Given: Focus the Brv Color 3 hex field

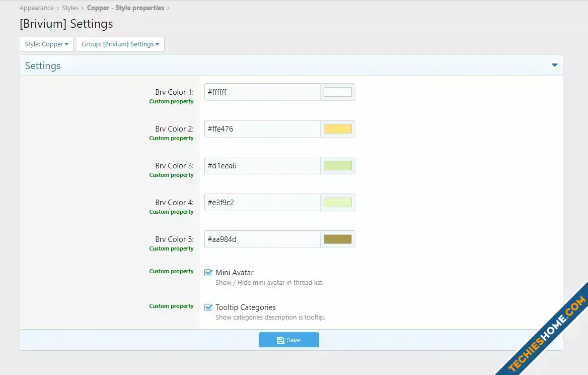Looking at the screenshot, I should (262, 165).
